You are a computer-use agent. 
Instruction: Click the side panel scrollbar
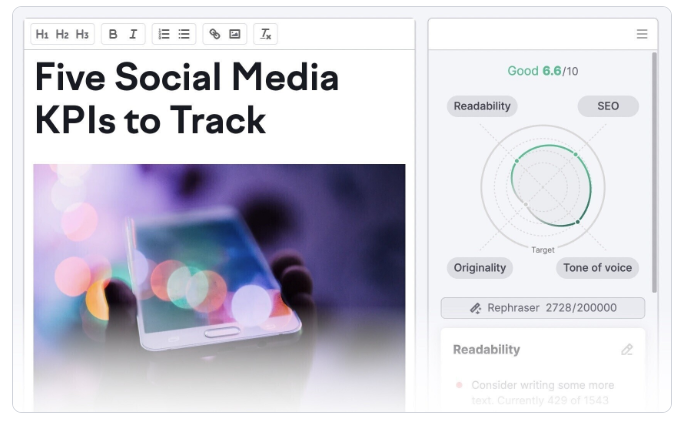coord(654,172)
